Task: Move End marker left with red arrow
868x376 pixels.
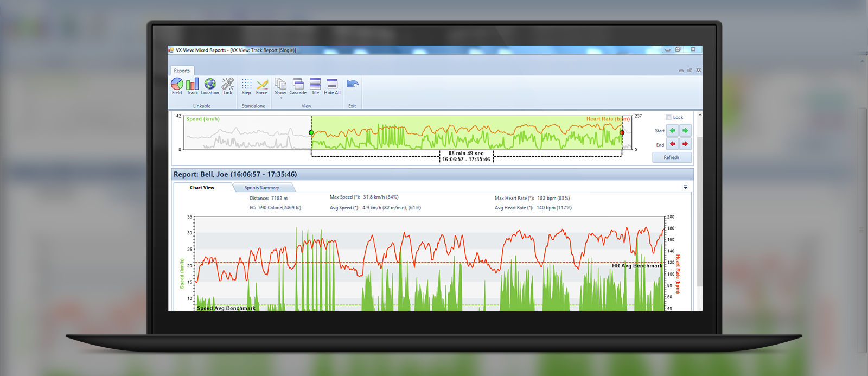Action: click(x=673, y=144)
